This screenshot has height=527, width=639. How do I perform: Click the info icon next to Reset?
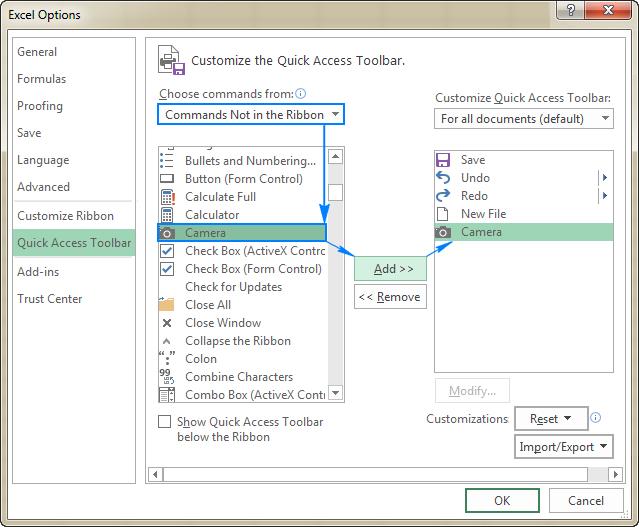click(x=595, y=418)
